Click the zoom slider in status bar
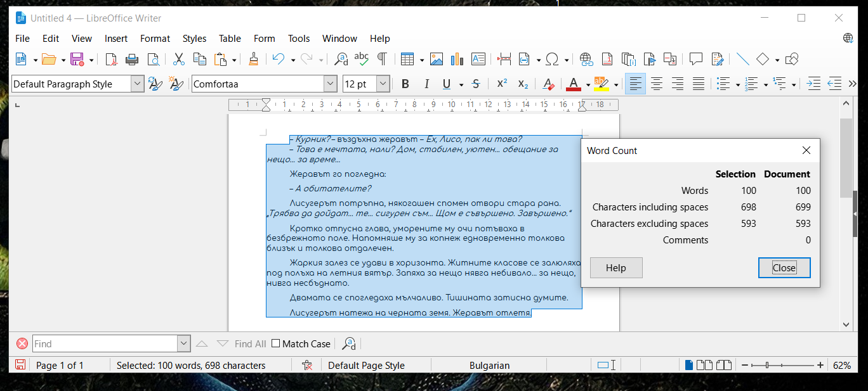868x391 pixels. (782, 365)
